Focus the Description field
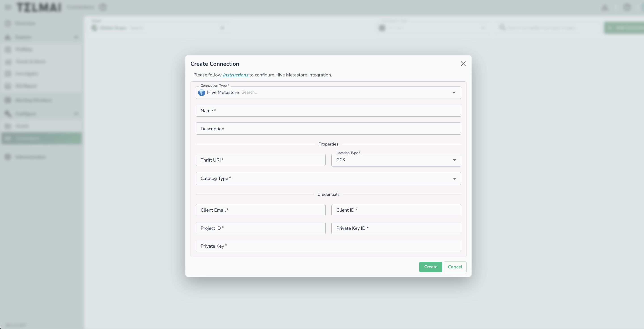Screen dimensions: 644x329 click(x=328, y=129)
